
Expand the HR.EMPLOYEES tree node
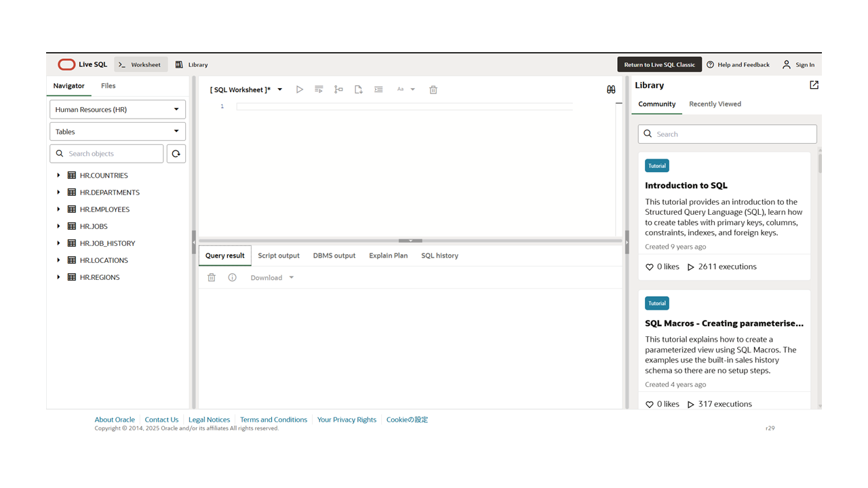(x=58, y=209)
